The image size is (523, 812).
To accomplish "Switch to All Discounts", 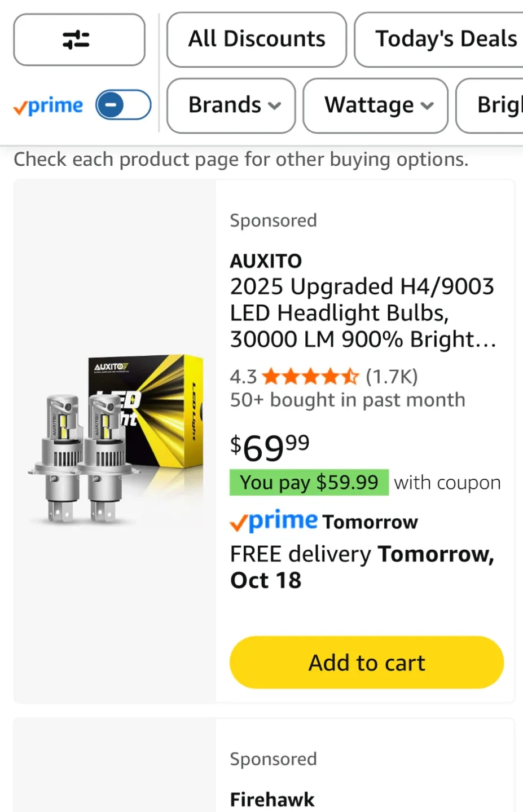I will [256, 39].
